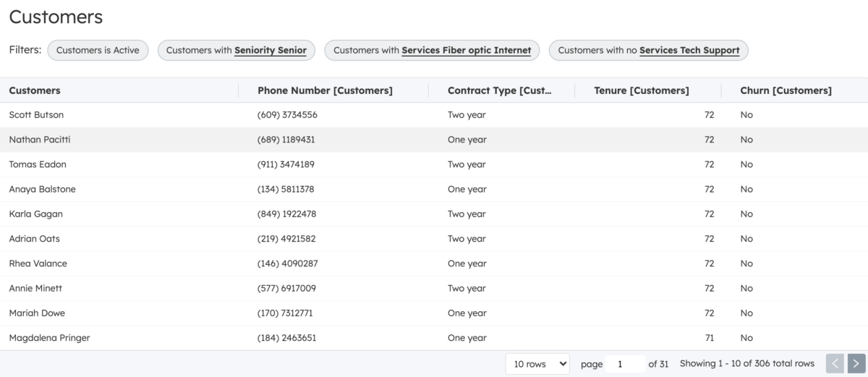Click phone number (134) 5811378
This screenshot has height=377, width=868.
pyautogui.click(x=286, y=189)
